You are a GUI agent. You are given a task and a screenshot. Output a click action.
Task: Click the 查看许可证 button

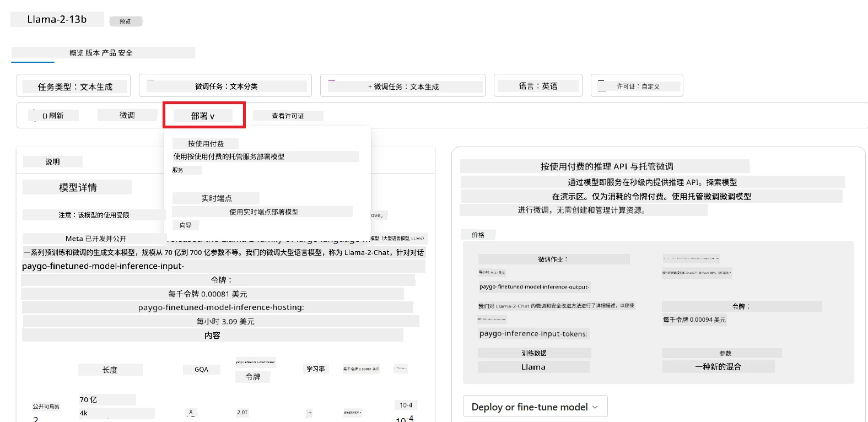click(288, 116)
